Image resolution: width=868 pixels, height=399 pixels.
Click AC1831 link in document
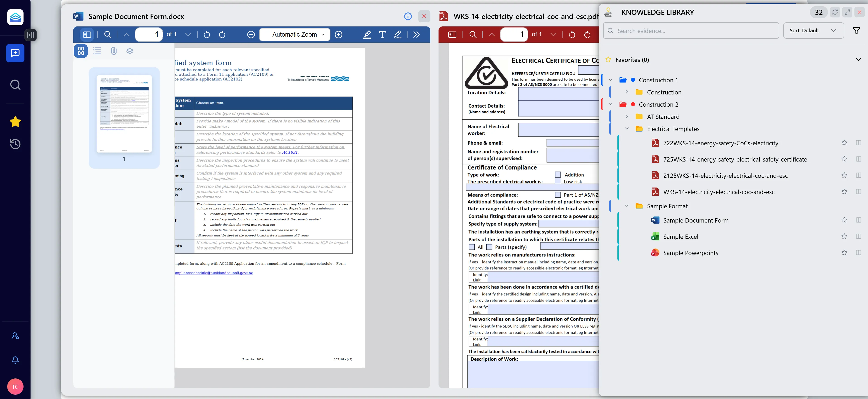click(x=290, y=152)
